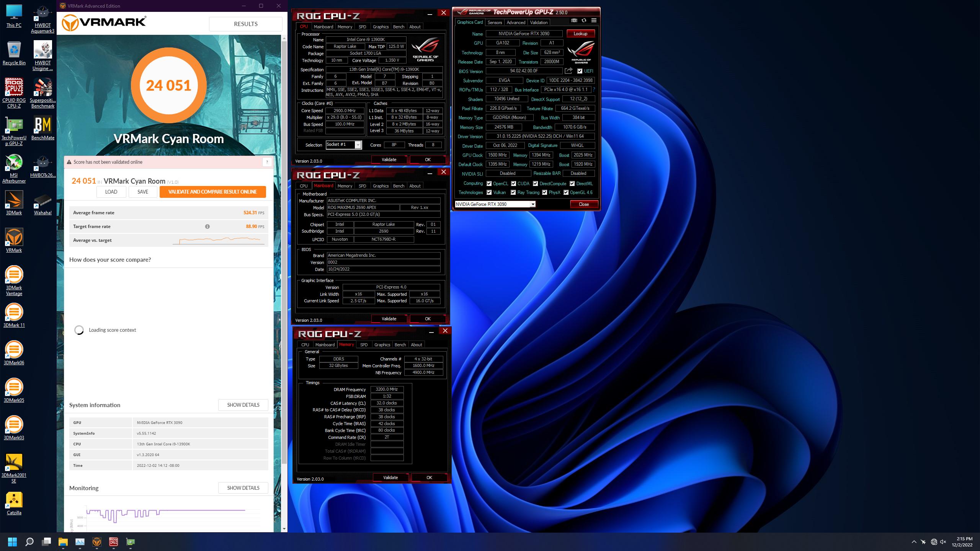Show hidden system tray icons chevron
The image size is (980, 551).
914,542
